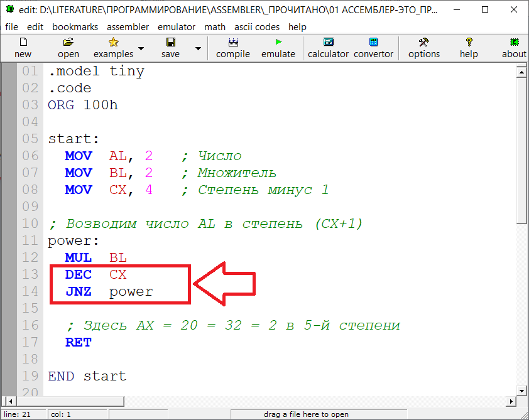Open the file menu

(x=11, y=27)
